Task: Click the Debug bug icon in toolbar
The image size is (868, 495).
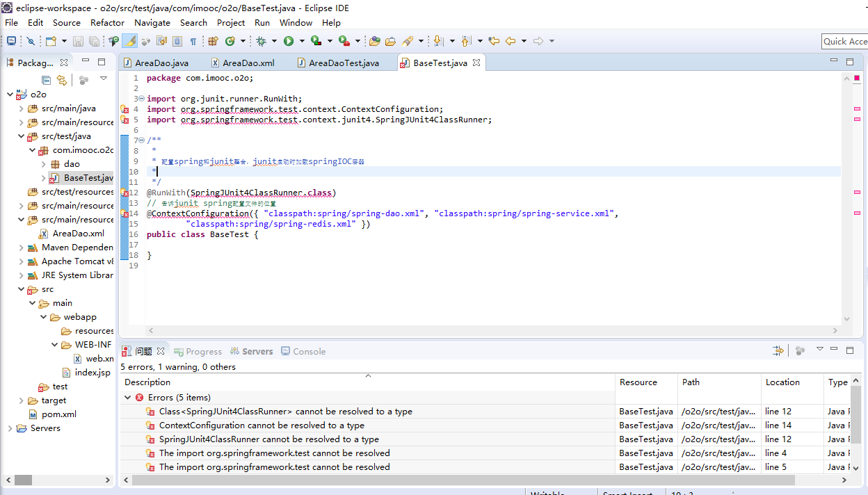Action: click(x=262, y=42)
